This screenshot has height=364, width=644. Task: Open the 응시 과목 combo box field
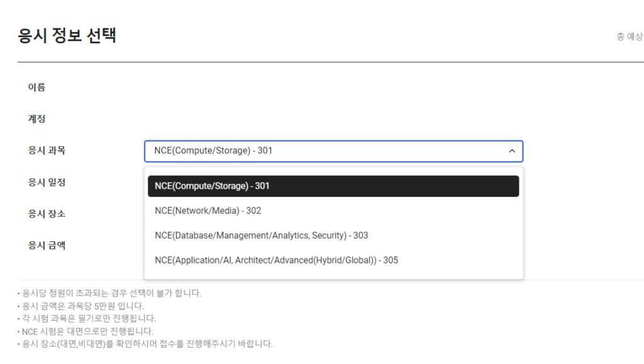tap(333, 151)
